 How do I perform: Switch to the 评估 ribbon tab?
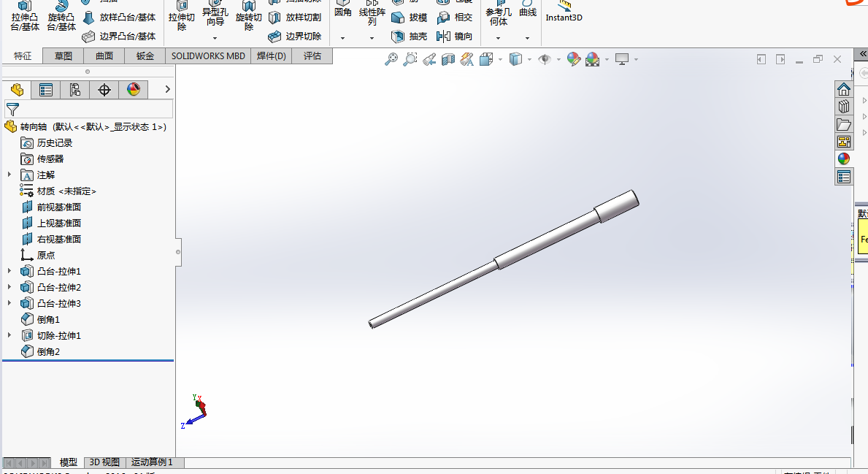pos(312,56)
